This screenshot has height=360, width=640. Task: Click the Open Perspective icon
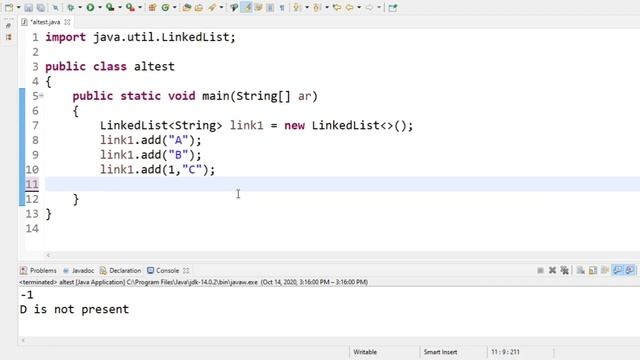[x=393, y=7]
